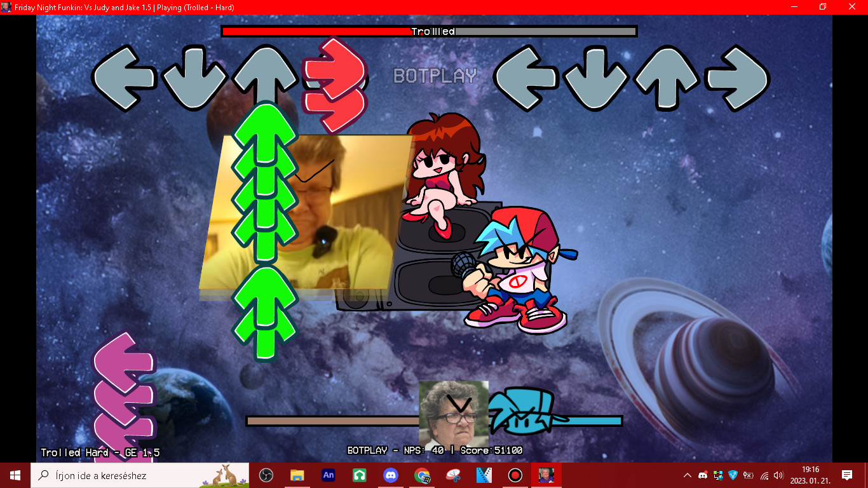Click the Trollled song progress bar

coord(429,30)
